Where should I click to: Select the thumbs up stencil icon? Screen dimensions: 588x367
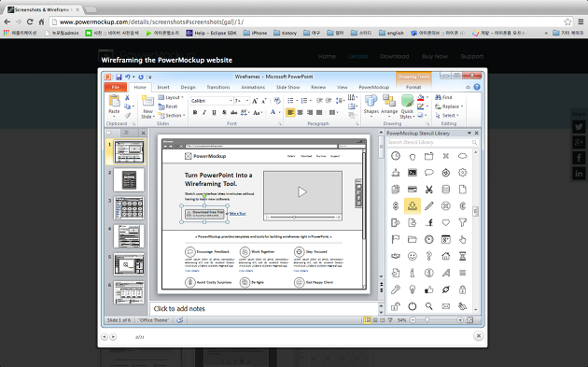(x=429, y=289)
